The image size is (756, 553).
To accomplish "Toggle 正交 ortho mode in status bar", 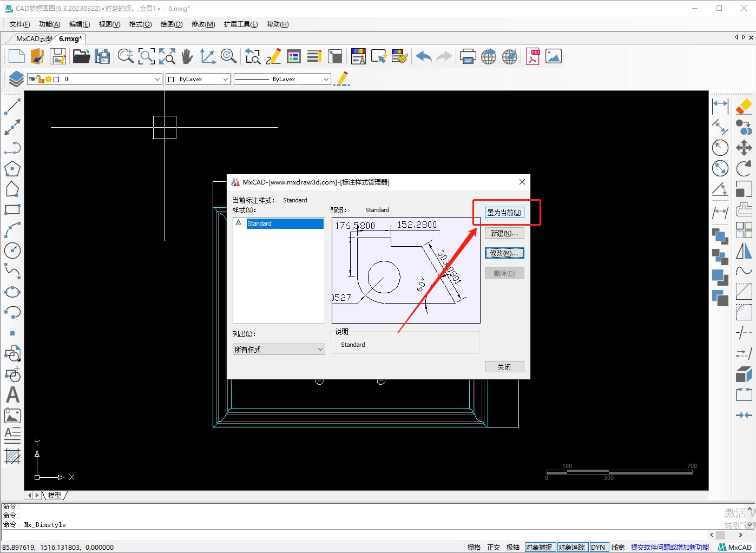I will click(x=494, y=547).
